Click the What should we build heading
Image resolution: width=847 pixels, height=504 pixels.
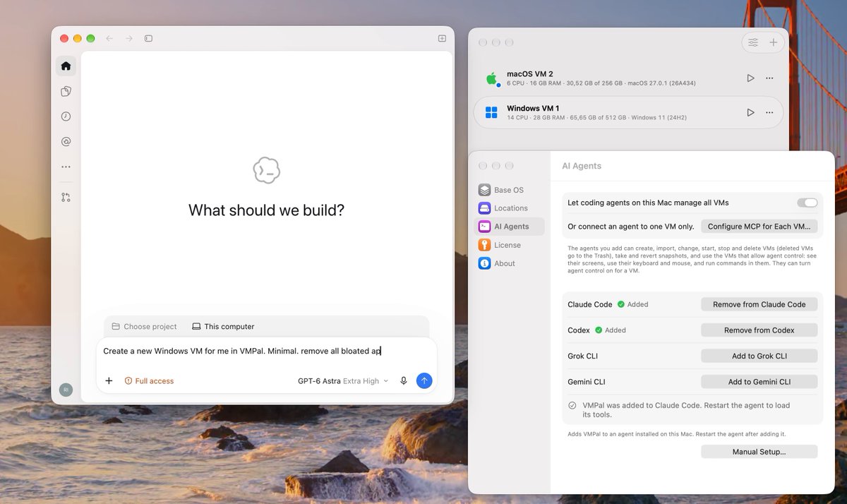tap(266, 210)
